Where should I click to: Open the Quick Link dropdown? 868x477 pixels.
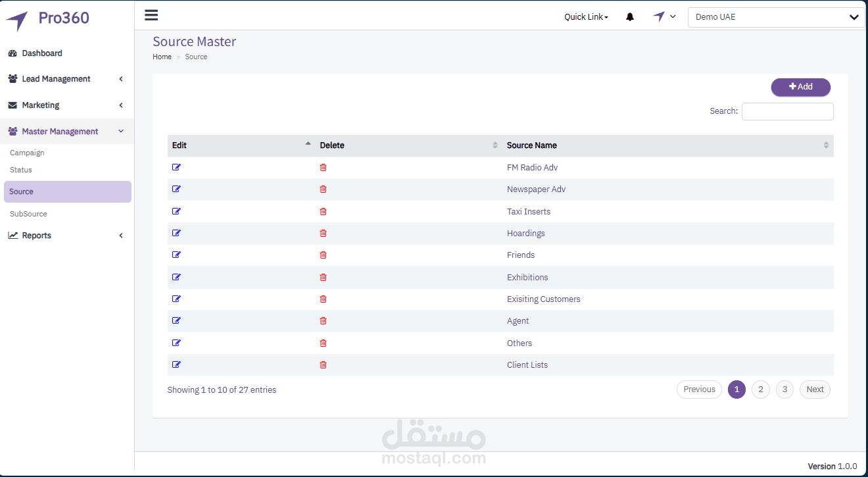[x=586, y=17]
